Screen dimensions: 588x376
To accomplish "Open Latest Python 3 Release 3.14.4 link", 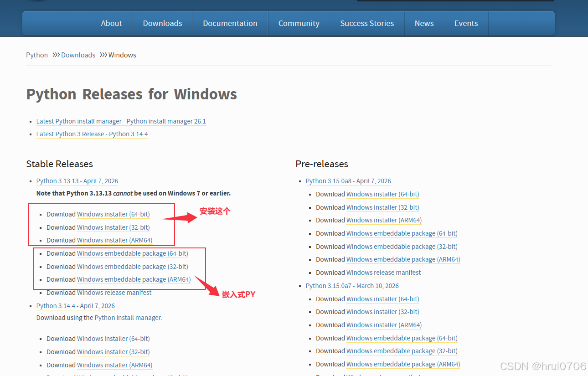I will [92, 134].
